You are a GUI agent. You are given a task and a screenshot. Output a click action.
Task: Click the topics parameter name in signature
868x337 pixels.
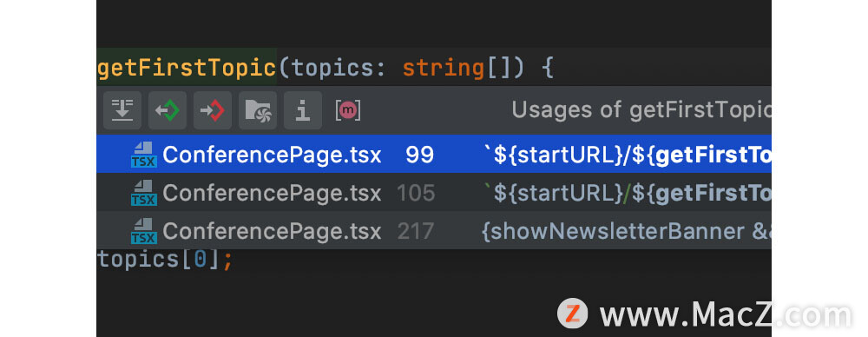(325, 68)
